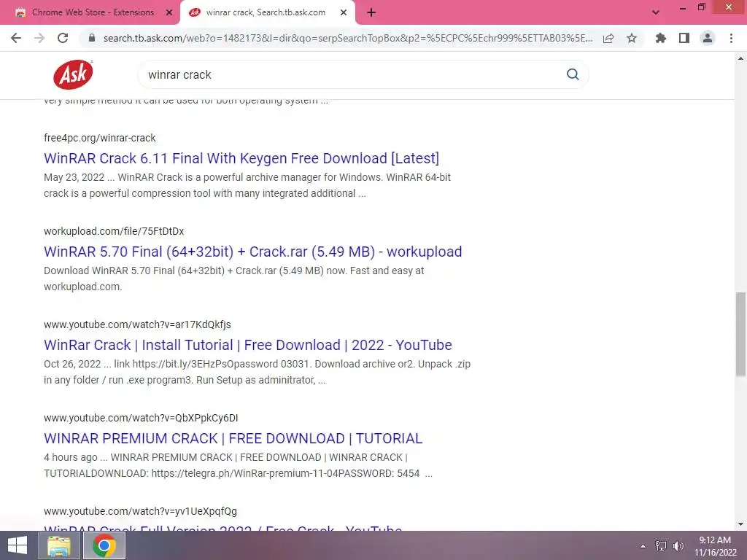Click the scrollbar up arrow

point(740,58)
